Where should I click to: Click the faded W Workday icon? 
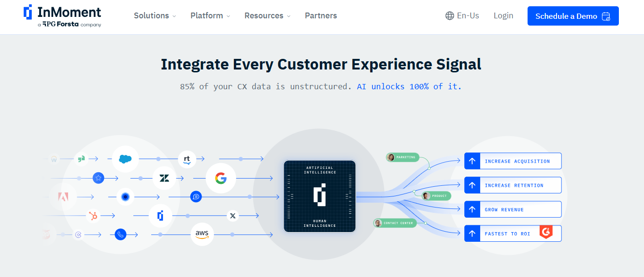54,159
